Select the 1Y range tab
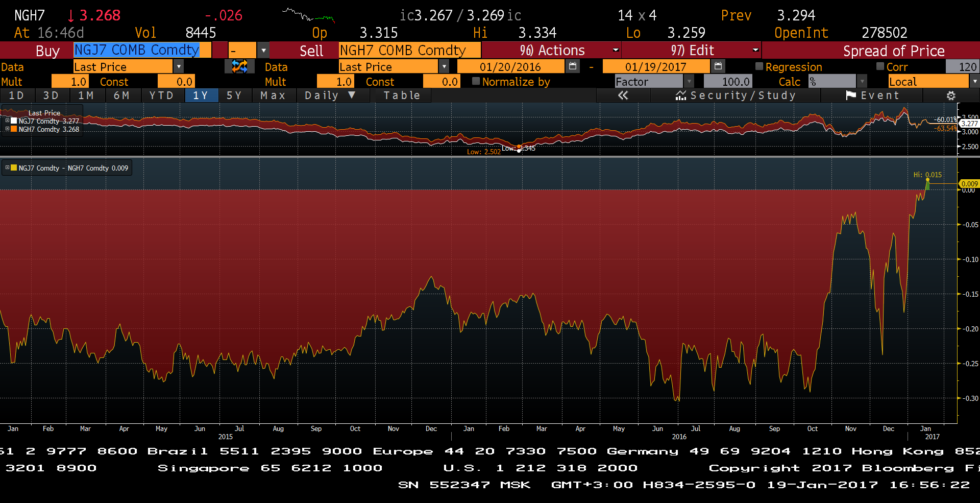The width and height of the screenshot is (980, 503). tap(201, 95)
